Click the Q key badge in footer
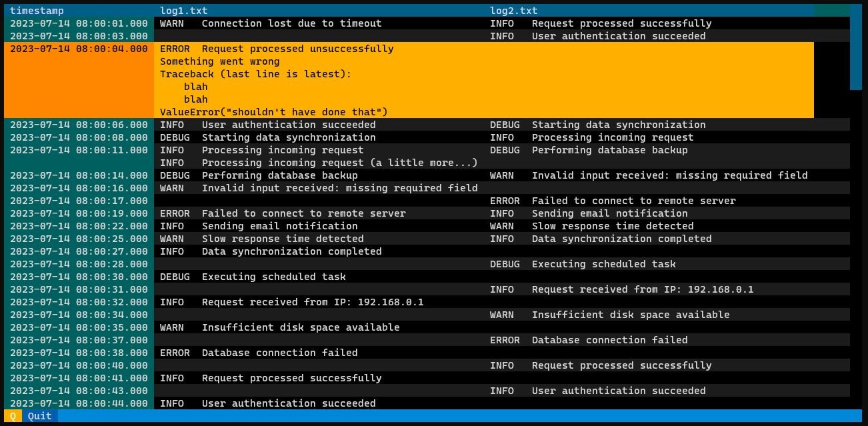868x426 pixels. pos(12,416)
